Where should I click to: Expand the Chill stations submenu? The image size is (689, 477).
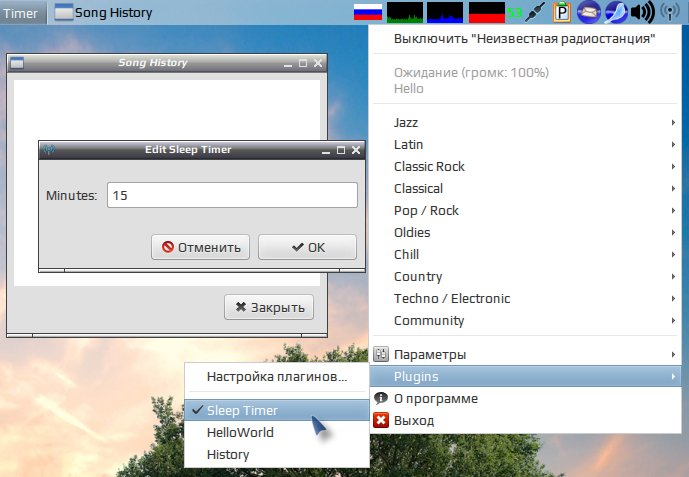[525, 254]
